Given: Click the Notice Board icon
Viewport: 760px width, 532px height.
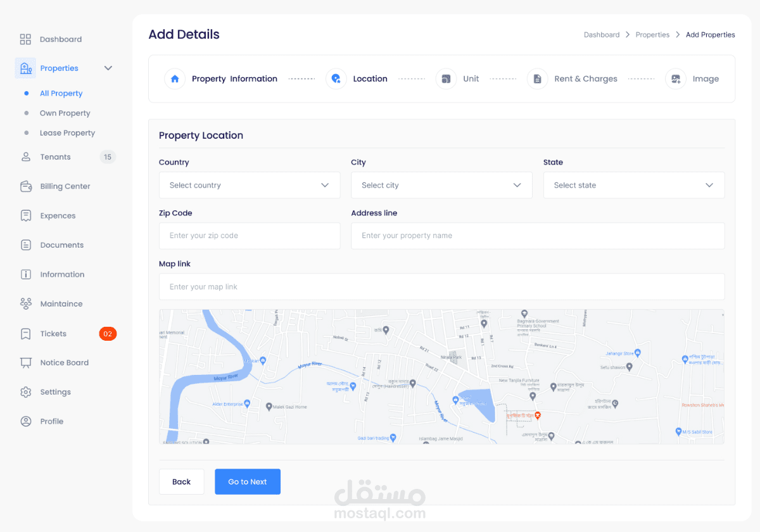Looking at the screenshot, I should tap(26, 362).
